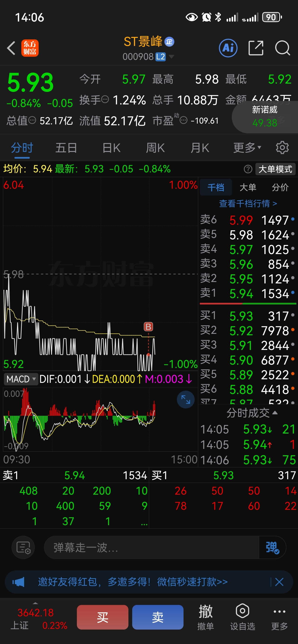Open the MACD indicator dropdown
The height and width of the screenshot is (644, 298).
pyautogui.click(x=21, y=379)
